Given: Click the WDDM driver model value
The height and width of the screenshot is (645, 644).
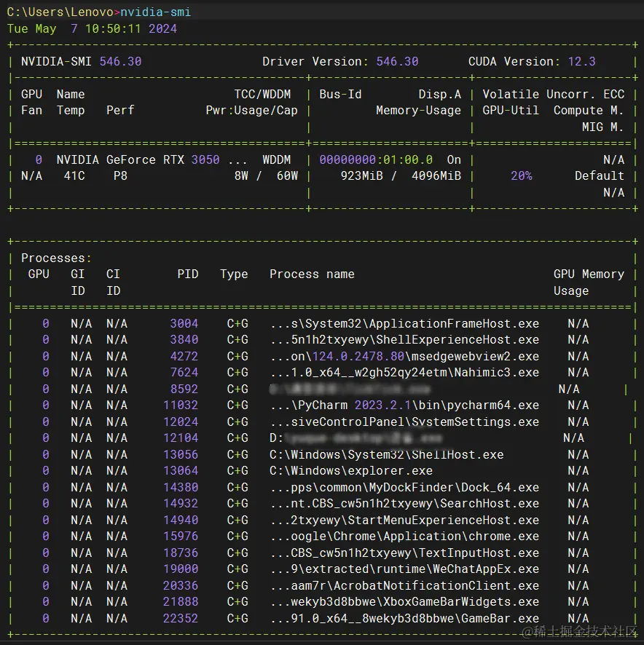Looking at the screenshot, I should (x=276, y=159).
